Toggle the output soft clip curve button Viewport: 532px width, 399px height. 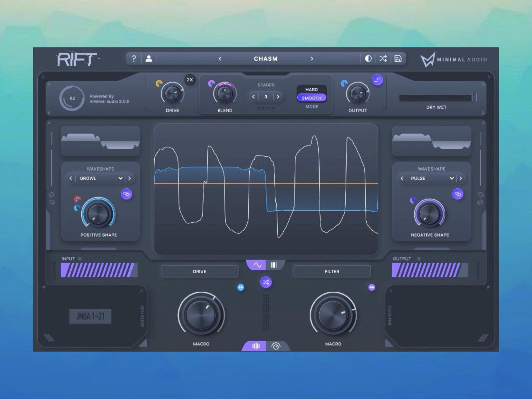point(377,80)
